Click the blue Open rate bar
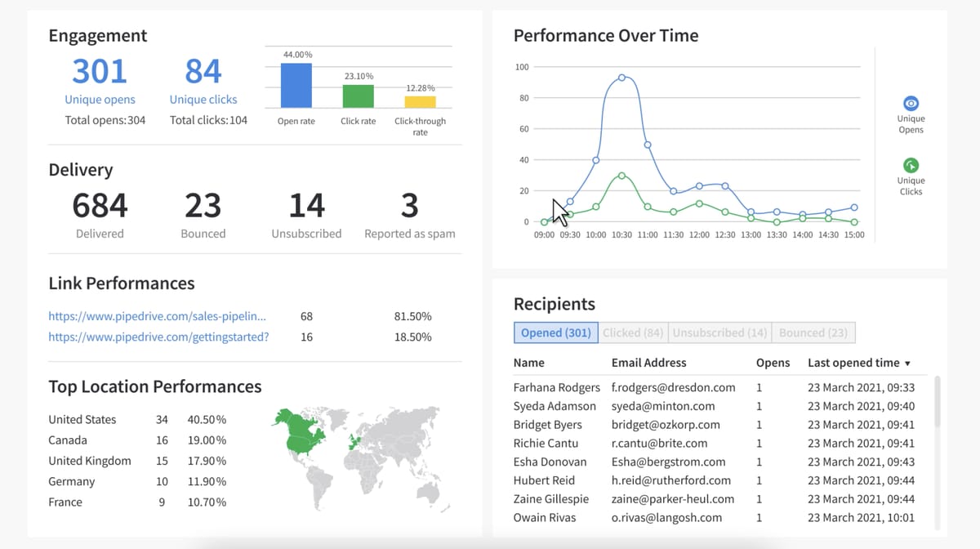 point(296,86)
